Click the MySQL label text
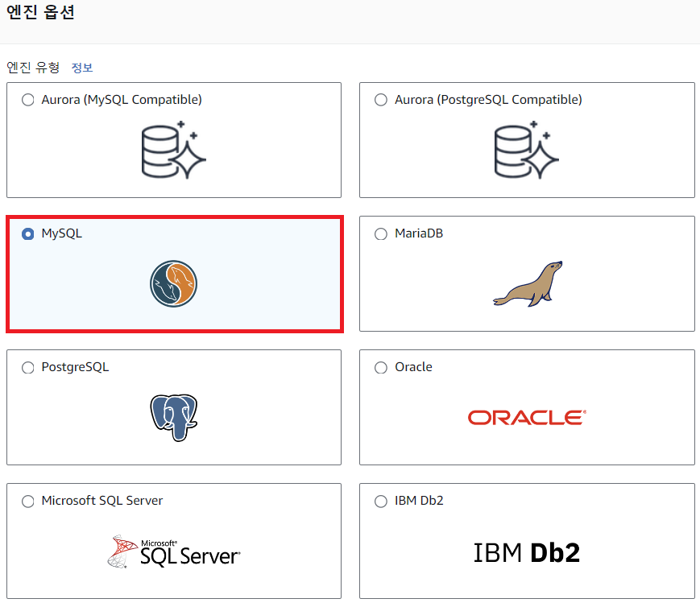Viewport: 700px width, 607px height. [x=61, y=233]
